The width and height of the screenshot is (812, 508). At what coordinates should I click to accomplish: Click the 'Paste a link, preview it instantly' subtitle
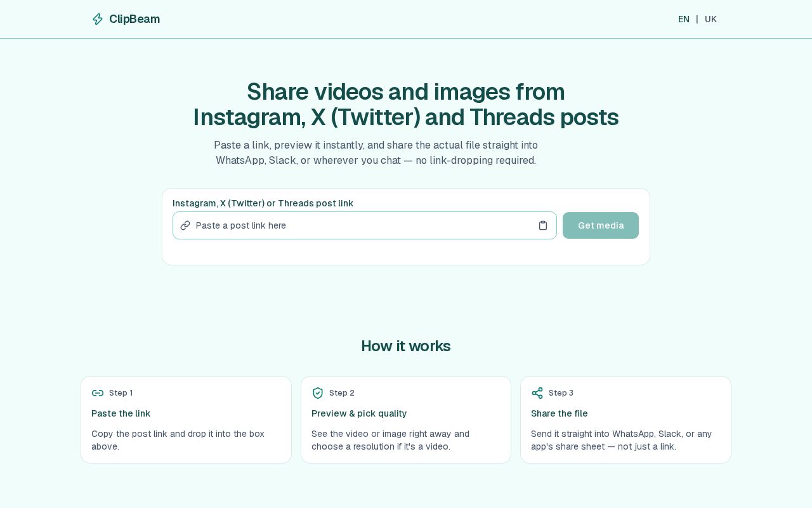(376, 152)
